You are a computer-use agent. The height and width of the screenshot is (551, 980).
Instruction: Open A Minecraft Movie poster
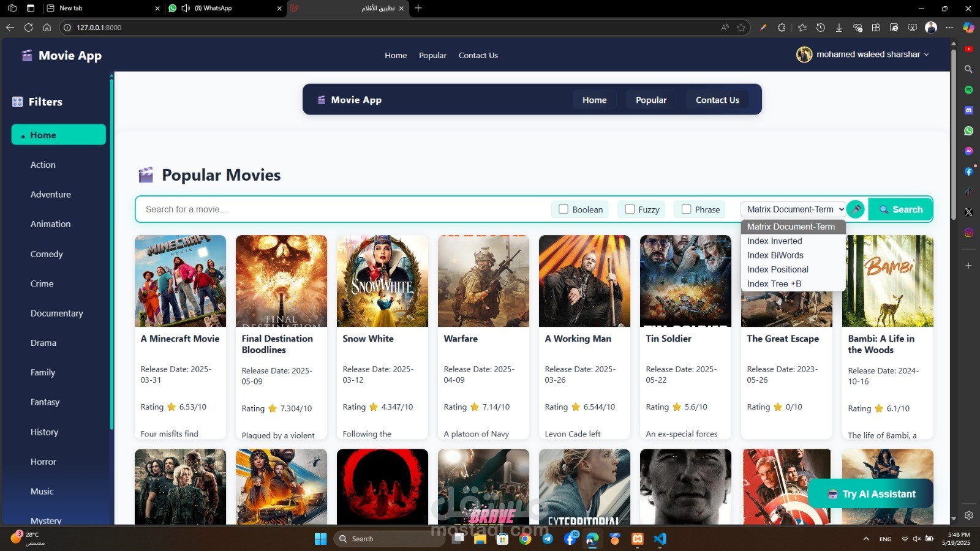click(x=180, y=281)
